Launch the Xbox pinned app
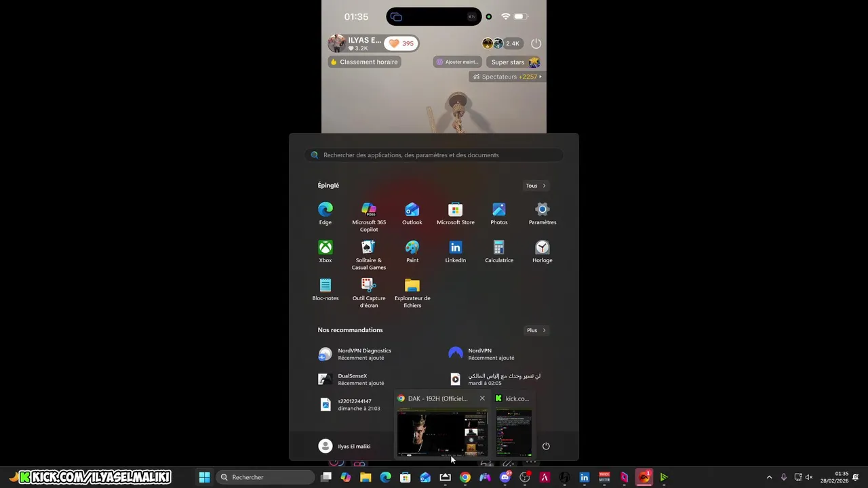Viewport: 868px width, 488px height. [325, 251]
